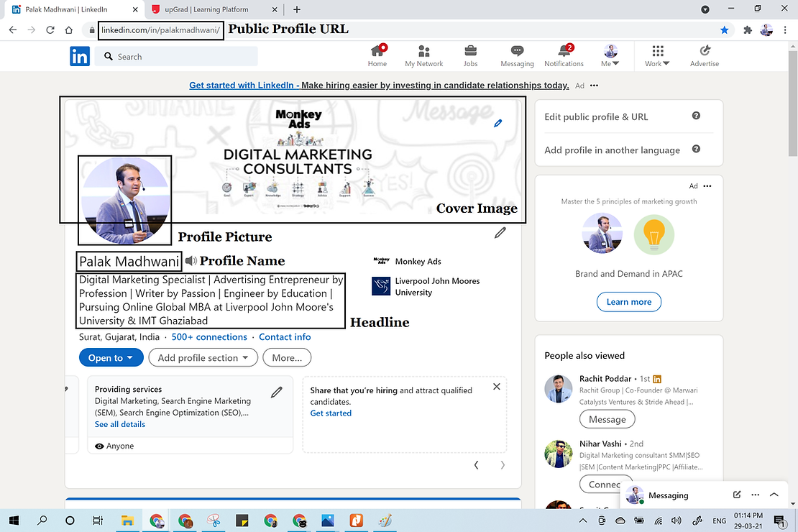The width and height of the screenshot is (798, 532).
Task: Toggle the bookmark star for this page
Action: pyautogui.click(x=724, y=29)
